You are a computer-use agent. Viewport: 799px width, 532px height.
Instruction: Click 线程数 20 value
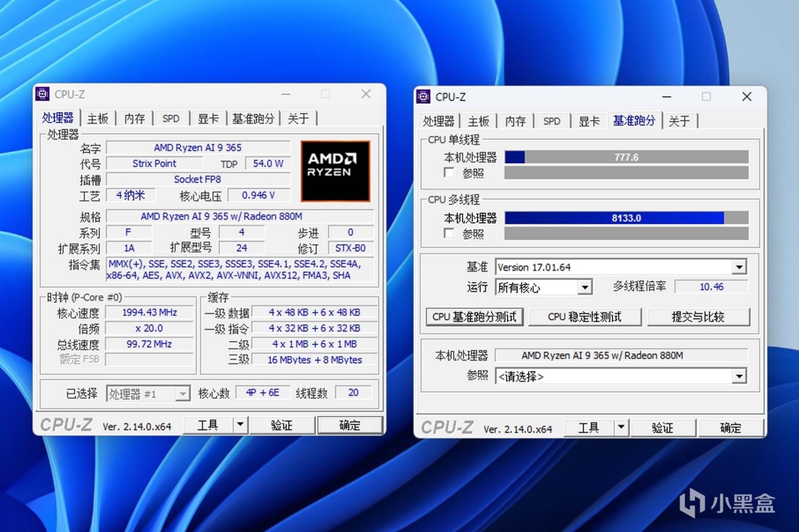(353, 393)
